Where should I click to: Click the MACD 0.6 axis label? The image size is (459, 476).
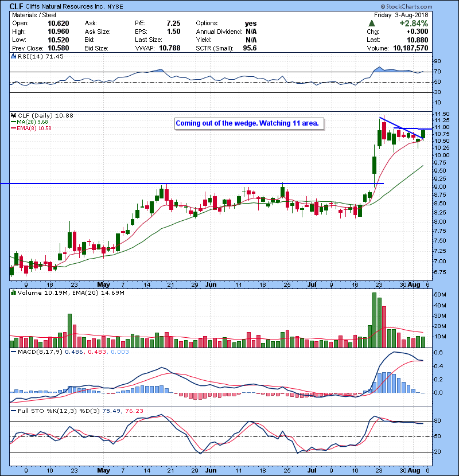click(438, 353)
